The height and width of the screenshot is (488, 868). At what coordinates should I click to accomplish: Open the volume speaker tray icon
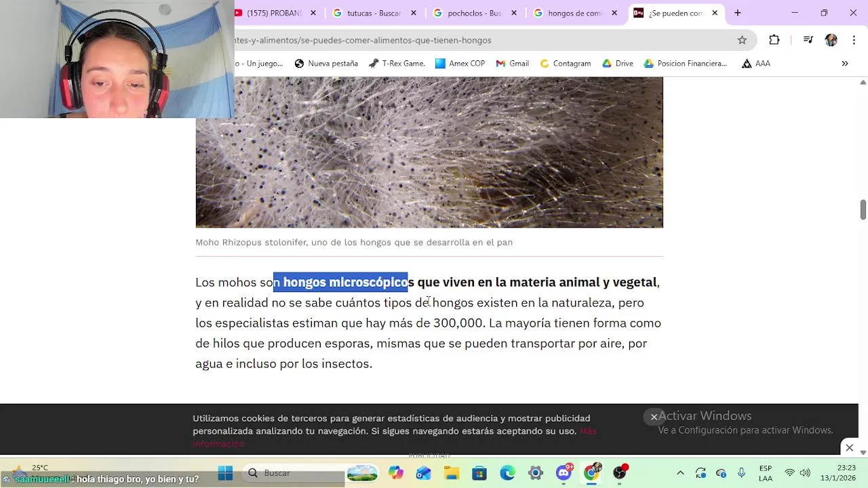click(x=805, y=472)
